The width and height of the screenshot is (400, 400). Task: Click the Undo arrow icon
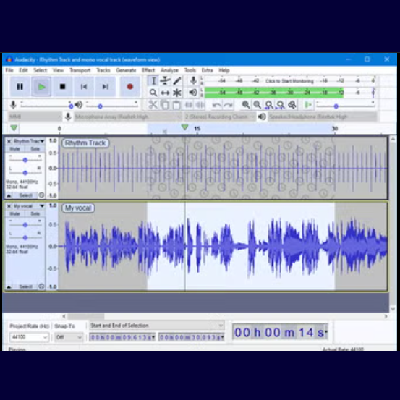click(x=217, y=105)
